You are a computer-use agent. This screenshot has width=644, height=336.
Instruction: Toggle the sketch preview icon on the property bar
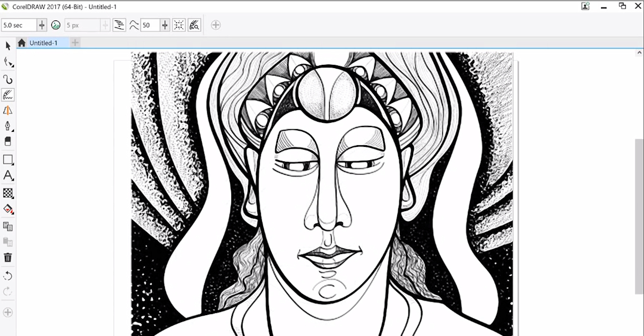click(194, 25)
